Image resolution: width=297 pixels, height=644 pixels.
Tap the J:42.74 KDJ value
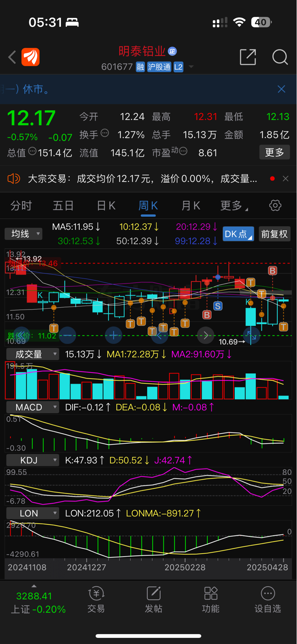pos(173,460)
